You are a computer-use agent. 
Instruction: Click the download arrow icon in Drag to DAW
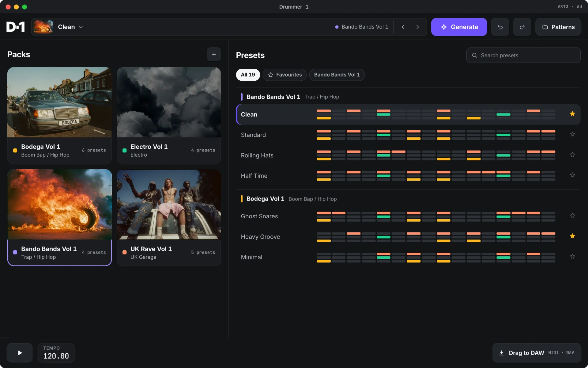(501, 353)
